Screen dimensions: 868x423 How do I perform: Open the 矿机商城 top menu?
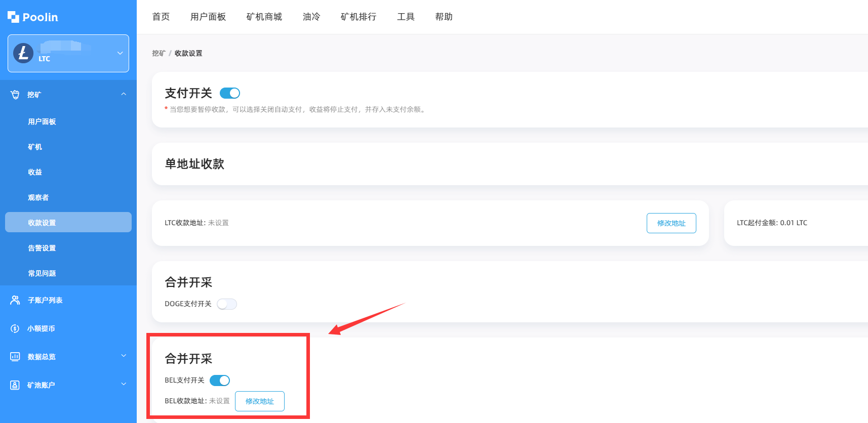[264, 17]
